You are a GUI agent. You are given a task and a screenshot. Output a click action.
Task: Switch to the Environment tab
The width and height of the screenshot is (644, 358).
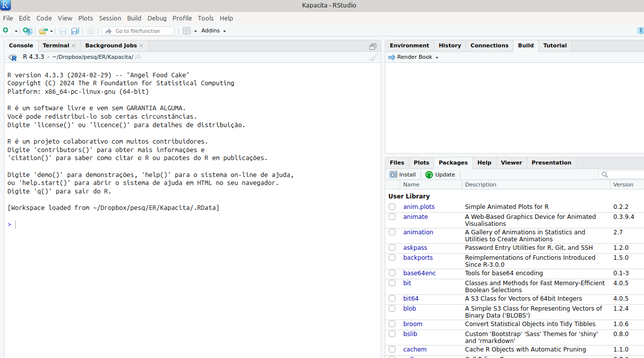(x=409, y=45)
